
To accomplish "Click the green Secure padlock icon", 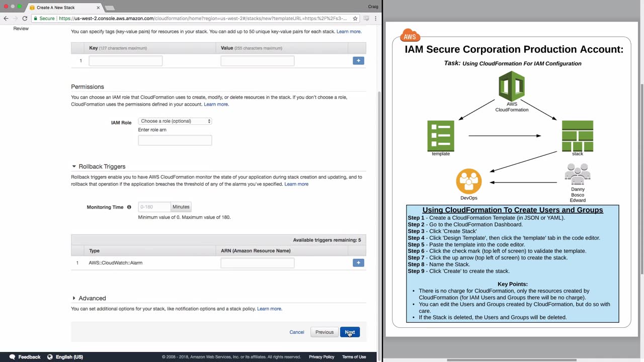I will coord(36,18).
